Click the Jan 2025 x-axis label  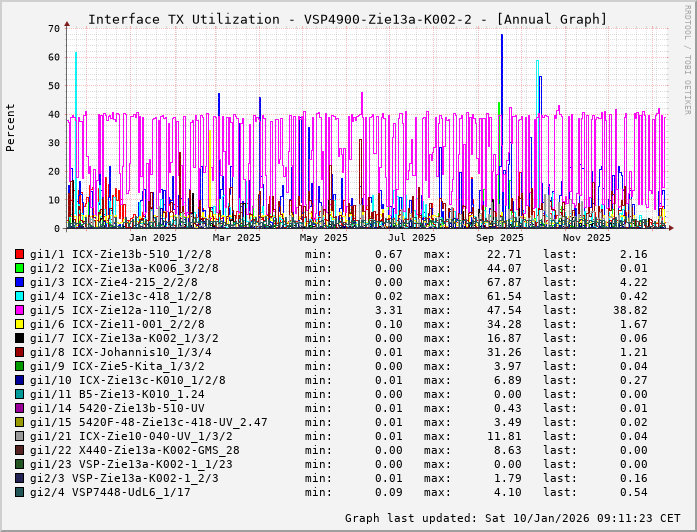152,237
